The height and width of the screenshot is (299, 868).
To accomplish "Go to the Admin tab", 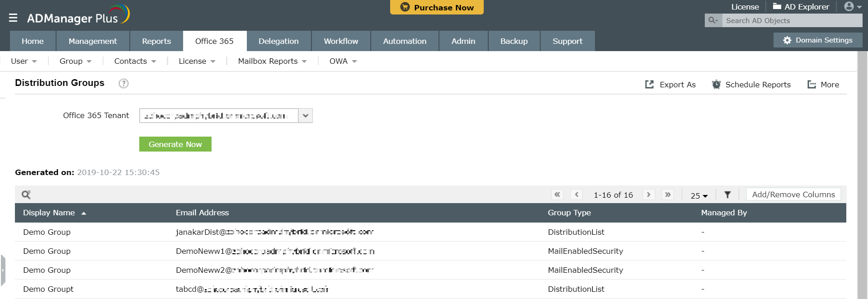I will (463, 41).
